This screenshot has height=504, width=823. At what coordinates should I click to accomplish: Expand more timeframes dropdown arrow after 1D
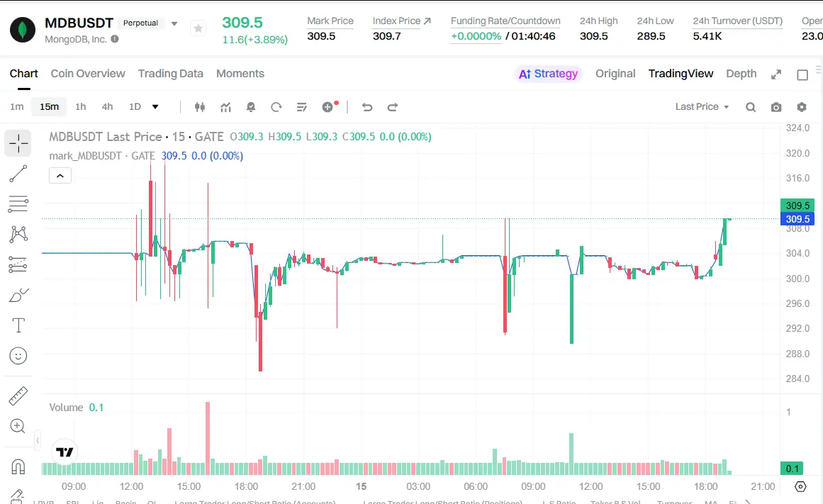pyautogui.click(x=155, y=106)
